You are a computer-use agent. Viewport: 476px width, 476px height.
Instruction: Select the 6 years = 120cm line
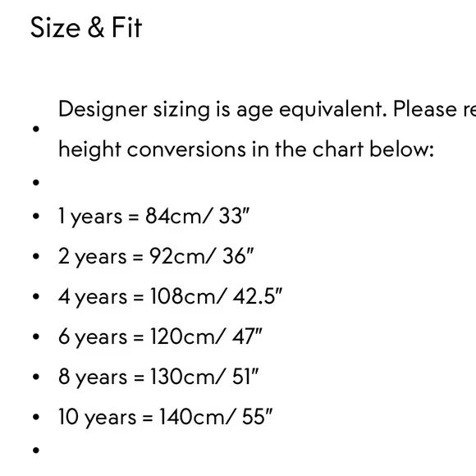point(160,336)
